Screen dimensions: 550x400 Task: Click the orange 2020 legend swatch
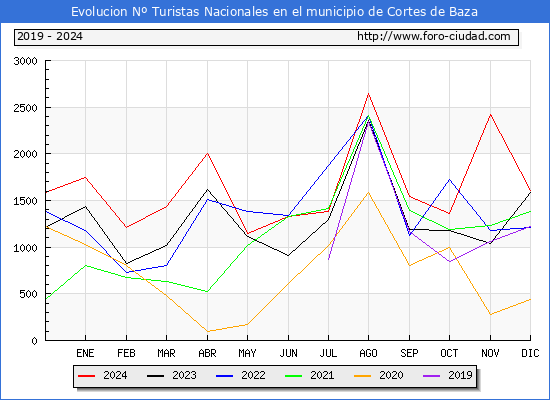(362, 376)
